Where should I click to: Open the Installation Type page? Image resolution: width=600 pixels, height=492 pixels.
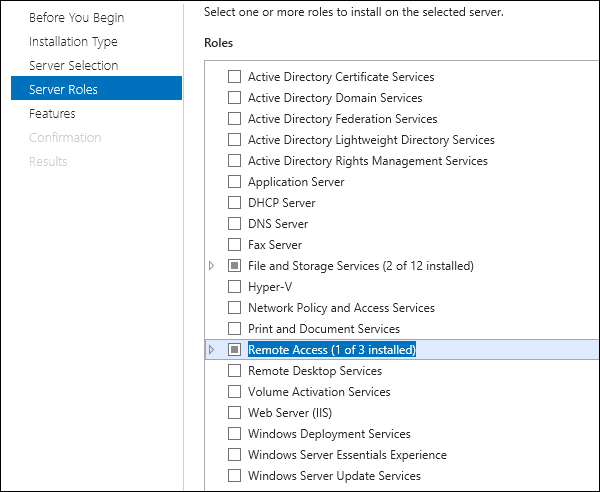click(73, 42)
